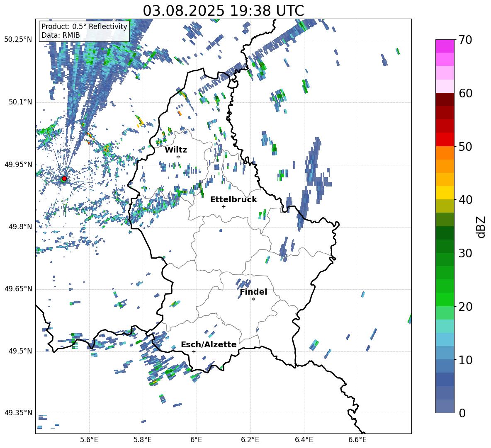The image size is (491, 448).
Task: Click the Ettelbruck station cross marker
Action: point(224,206)
